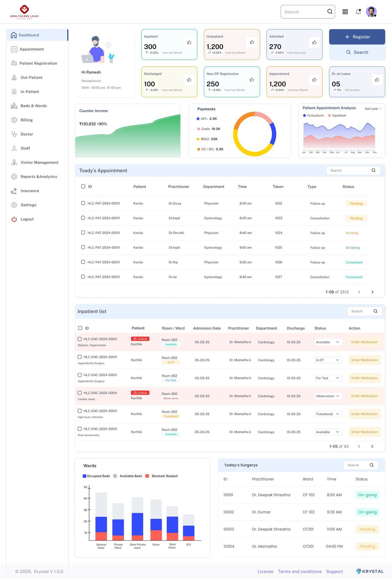Click the Settings gear icon in sidebar
Screen dimensions: 392x579
(x=14, y=205)
